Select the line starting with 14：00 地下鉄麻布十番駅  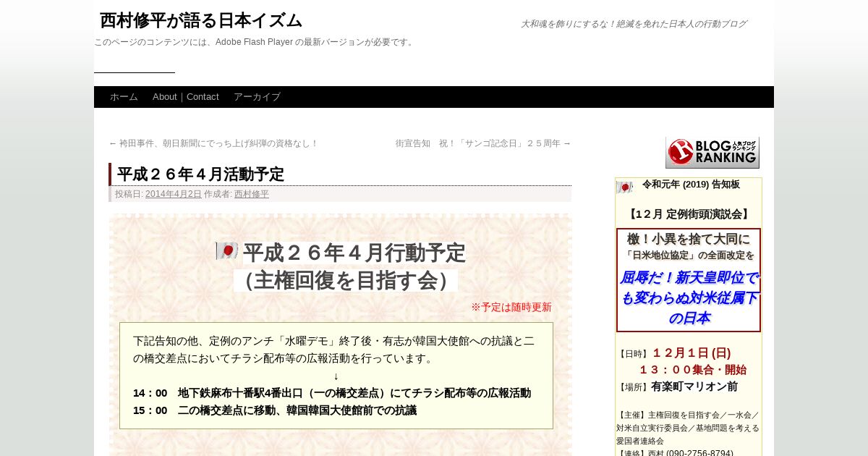click(x=332, y=393)
